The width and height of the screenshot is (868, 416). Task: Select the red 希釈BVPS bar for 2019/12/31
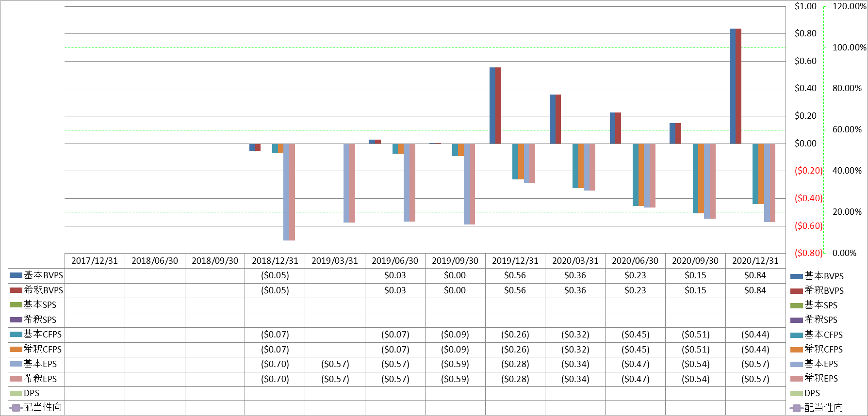click(x=498, y=106)
